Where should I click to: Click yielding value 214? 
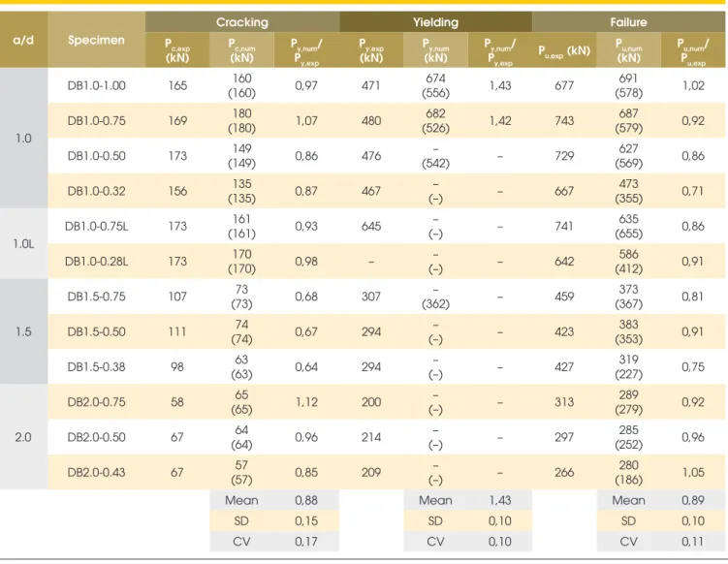pos(371,437)
